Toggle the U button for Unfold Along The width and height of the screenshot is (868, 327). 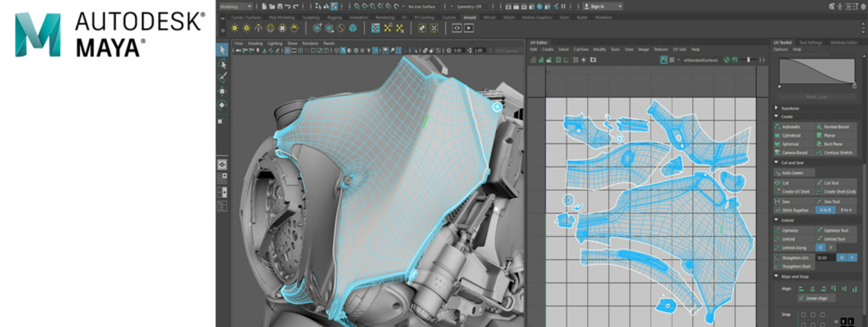[821, 247]
